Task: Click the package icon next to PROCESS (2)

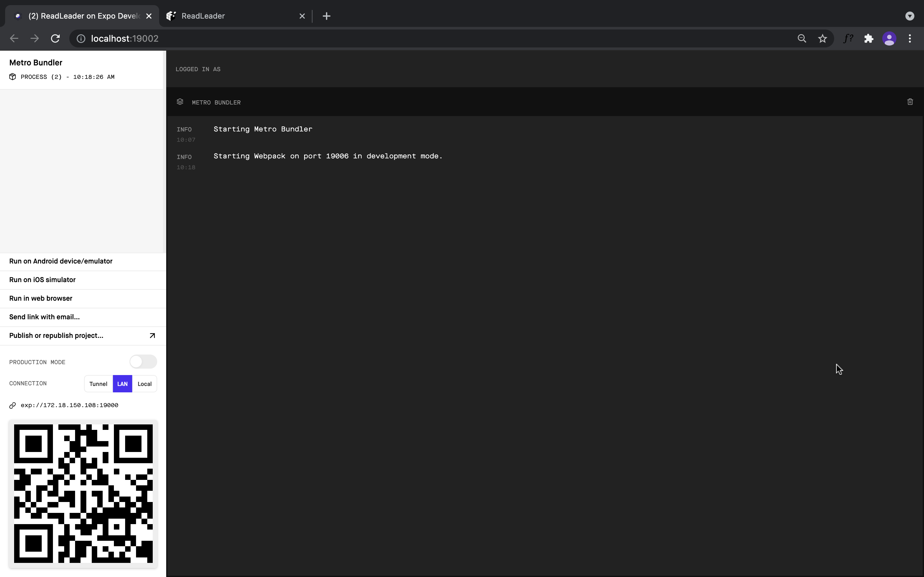Action: (13, 77)
